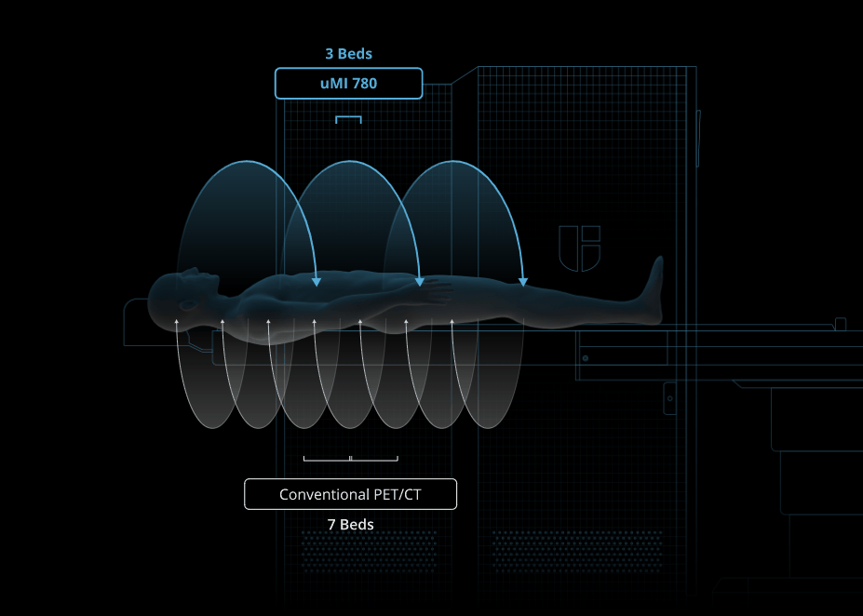
Task: Select the "3 Beds" text
Action: pyautogui.click(x=348, y=54)
